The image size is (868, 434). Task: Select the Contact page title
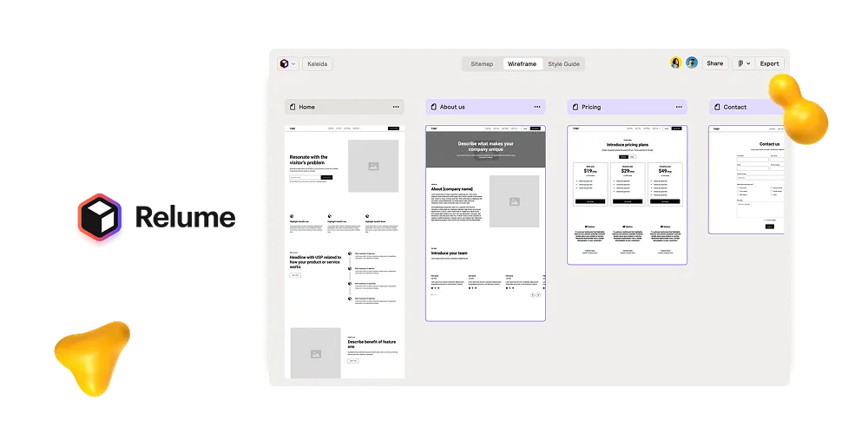point(735,107)
